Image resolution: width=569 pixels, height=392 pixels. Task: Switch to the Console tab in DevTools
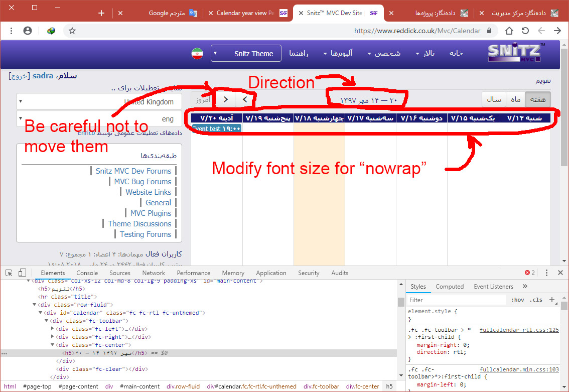[x=87, y=273]
